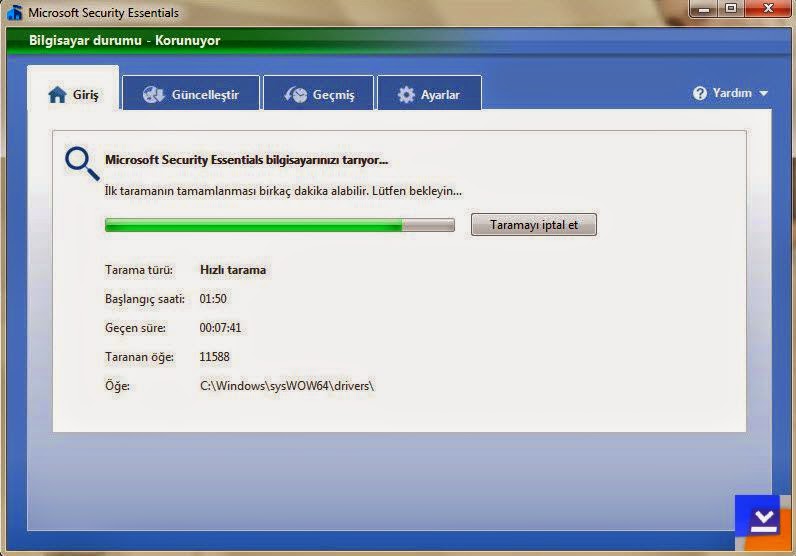Click the globe update icon

[x=153, y=94]
